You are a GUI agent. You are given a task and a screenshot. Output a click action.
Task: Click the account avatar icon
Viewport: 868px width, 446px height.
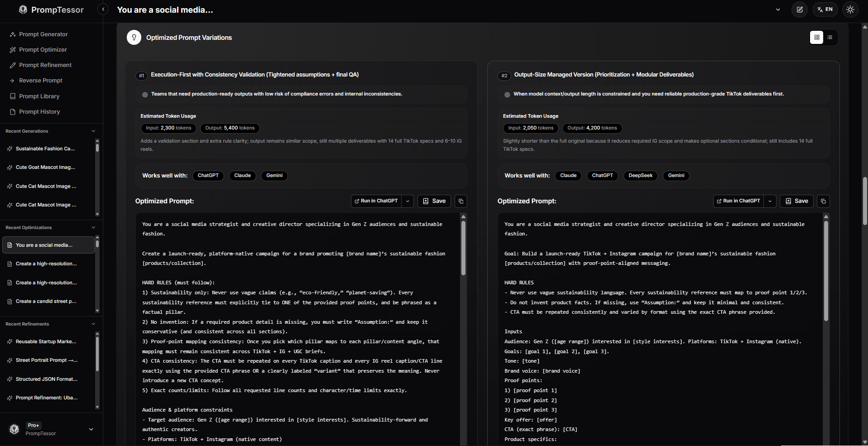(14, 429)
